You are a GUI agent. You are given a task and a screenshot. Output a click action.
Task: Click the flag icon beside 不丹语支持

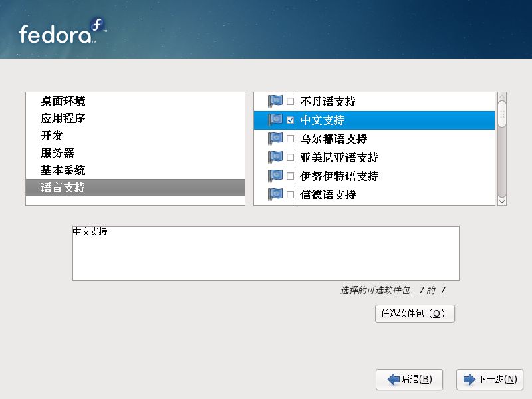[x=275, y=101]
